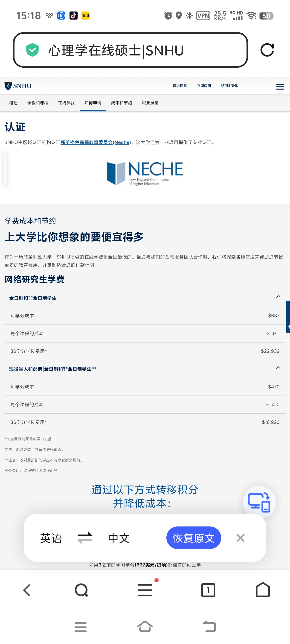Tap the address bar showing 心理学在线硕士|SNHU

click(130, 50)
